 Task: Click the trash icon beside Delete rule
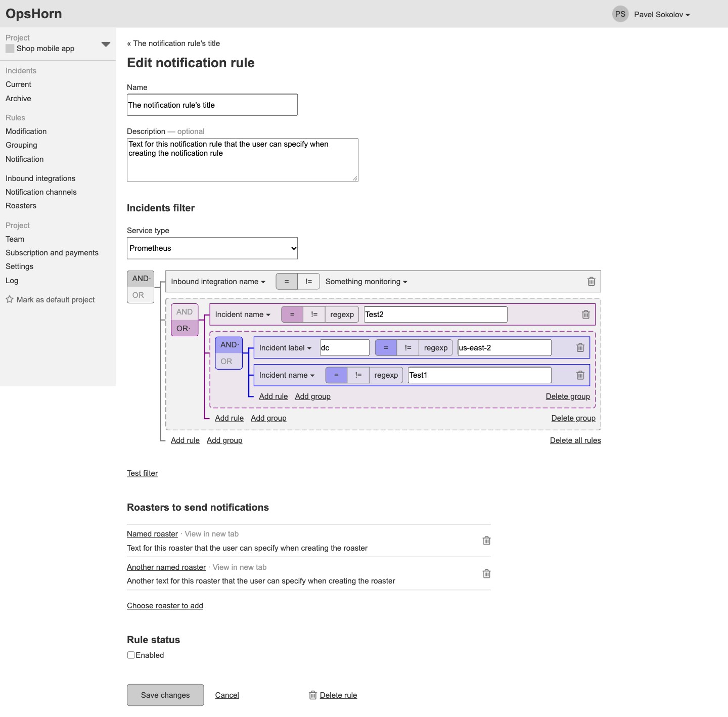click(313, 695)
